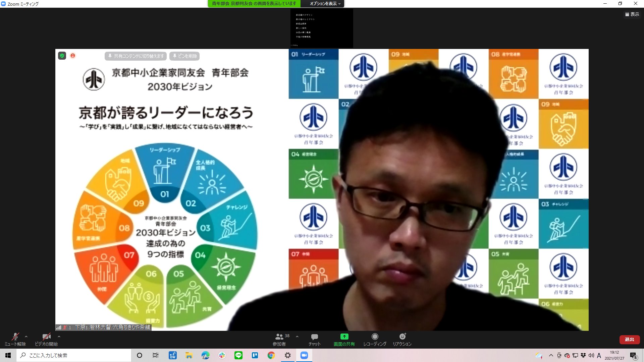
Task: Launch Microsoft Edge from the taskbar
Action: pyautogui.click(x=205, y=355)
